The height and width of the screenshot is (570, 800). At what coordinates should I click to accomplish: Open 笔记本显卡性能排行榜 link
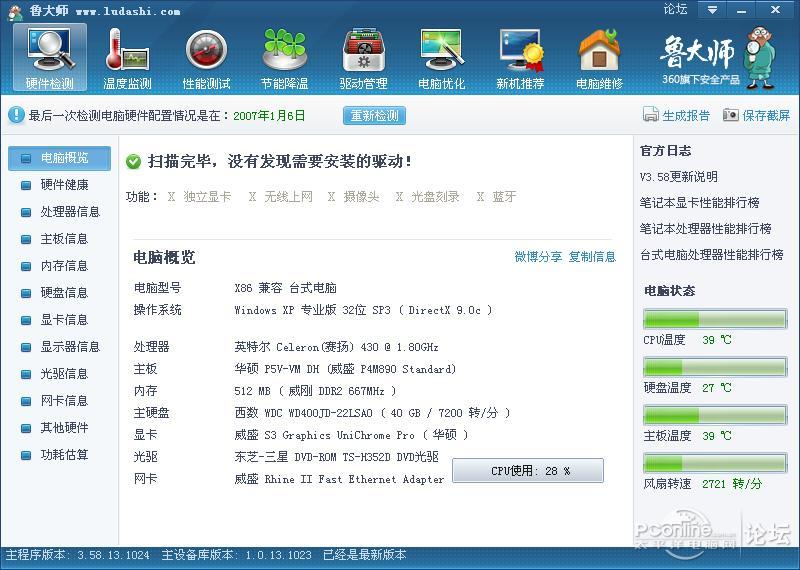[x=699, y=203]
